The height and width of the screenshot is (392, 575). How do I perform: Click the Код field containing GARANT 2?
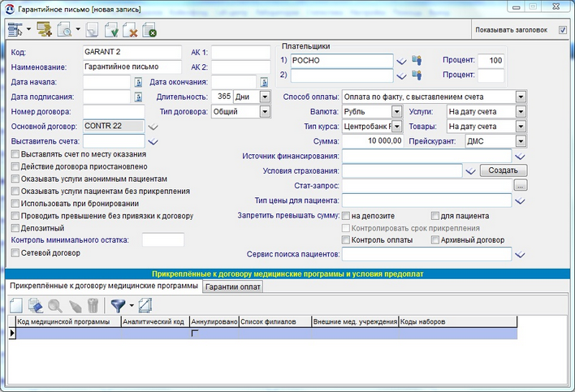coord(132,52)
